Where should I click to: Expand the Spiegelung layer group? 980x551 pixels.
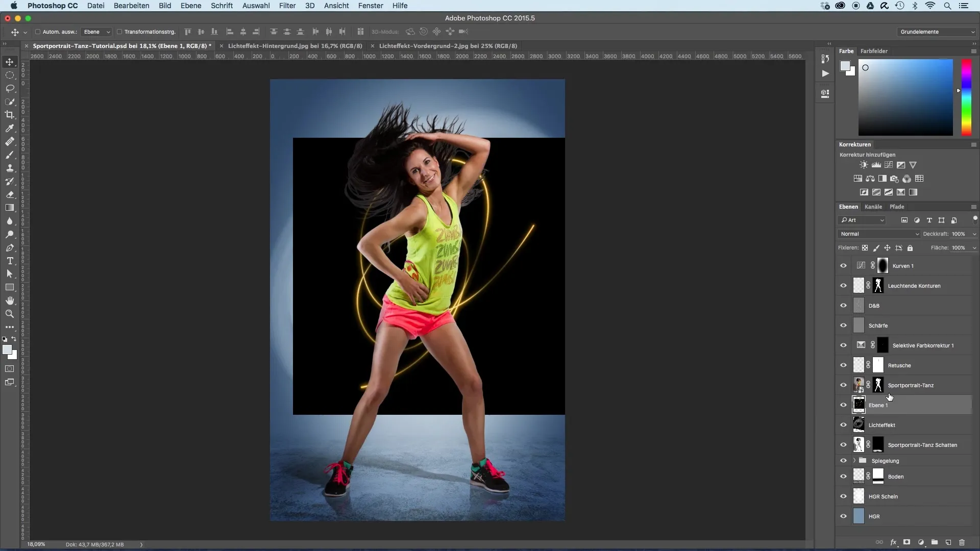(x=854, y=461)
